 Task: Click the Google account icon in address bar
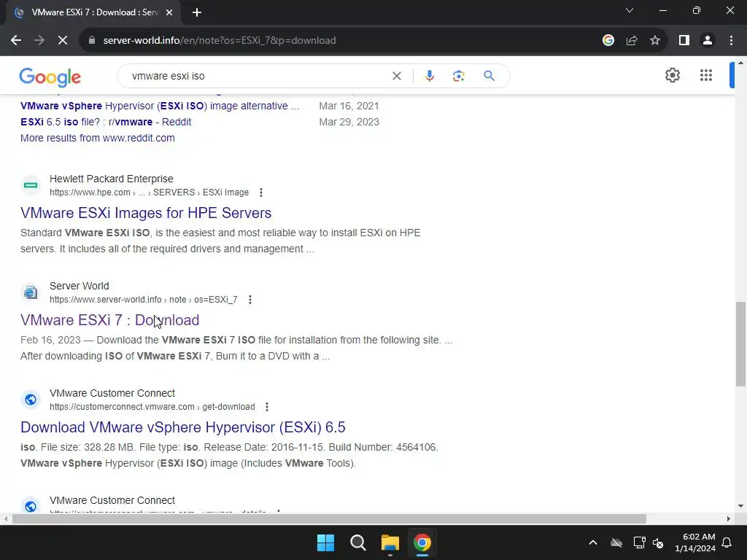point(608,41)
